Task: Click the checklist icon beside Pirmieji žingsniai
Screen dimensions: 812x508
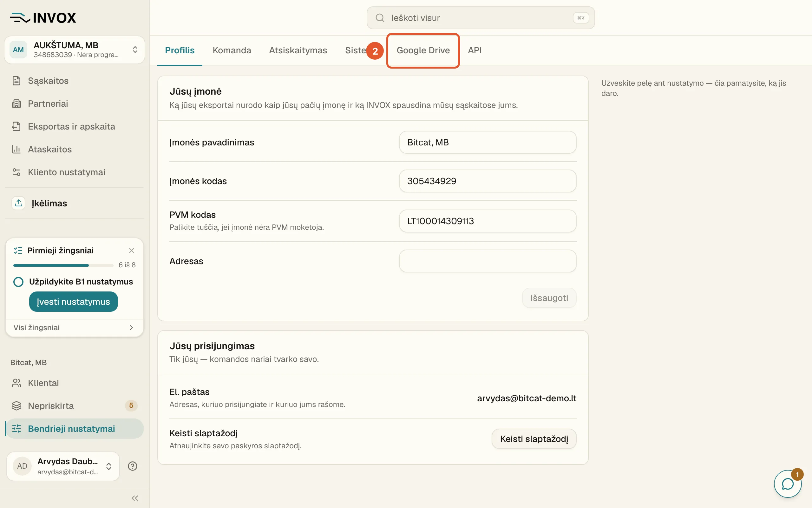Action: (x=18, y=251)
